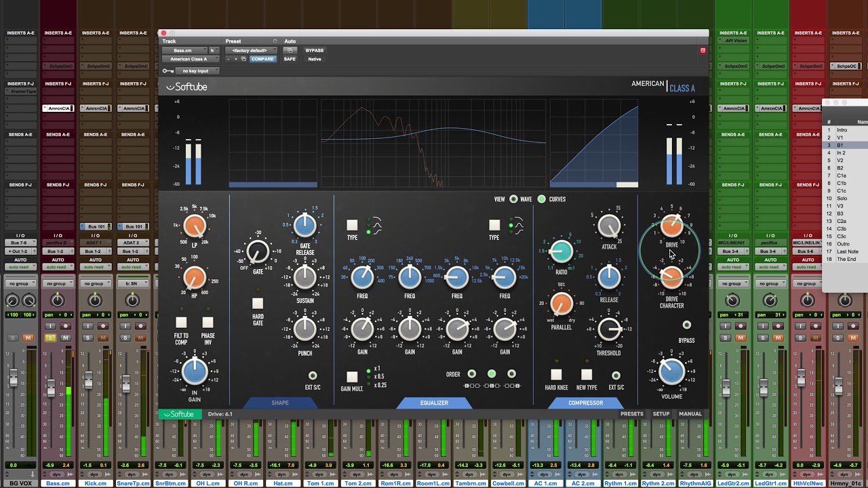Open the factory default preset dropdown
Viewport: 868px width, 488px height.
coord(250,50)
